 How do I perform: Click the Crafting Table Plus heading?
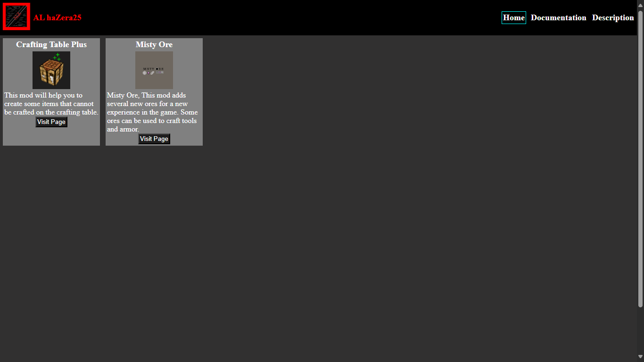point(51,45)
